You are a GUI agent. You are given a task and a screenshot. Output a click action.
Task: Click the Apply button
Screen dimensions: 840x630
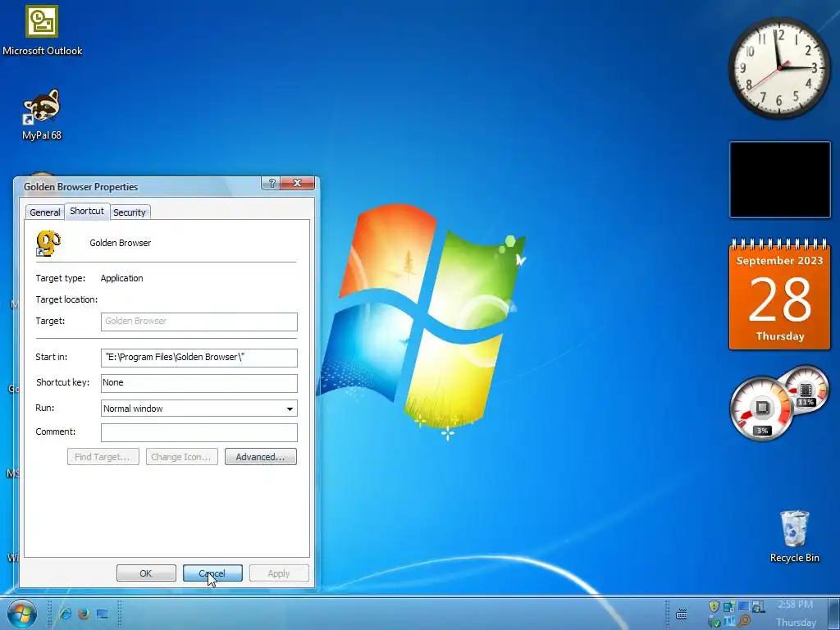pyautogui.click(x=279, y=573)
